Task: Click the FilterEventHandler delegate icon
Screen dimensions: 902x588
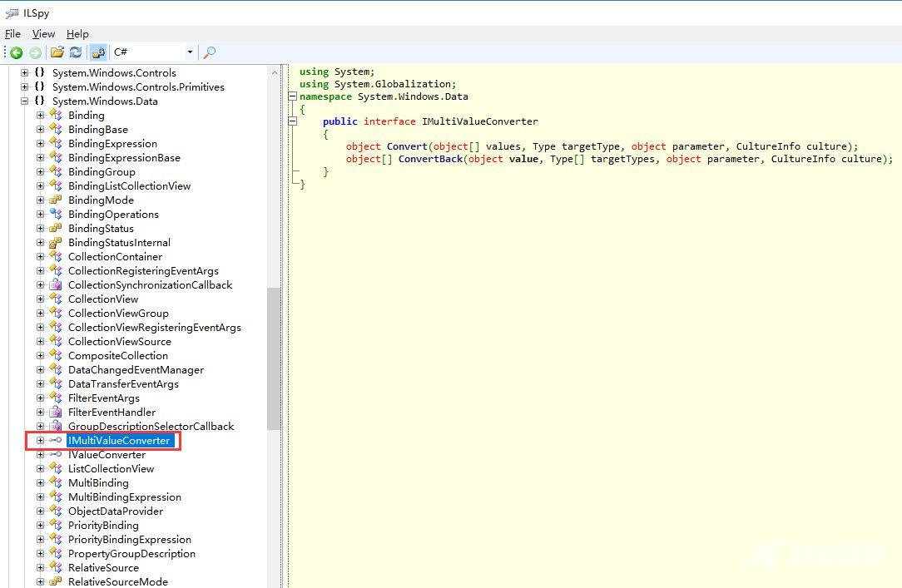Action: point(56,413)
